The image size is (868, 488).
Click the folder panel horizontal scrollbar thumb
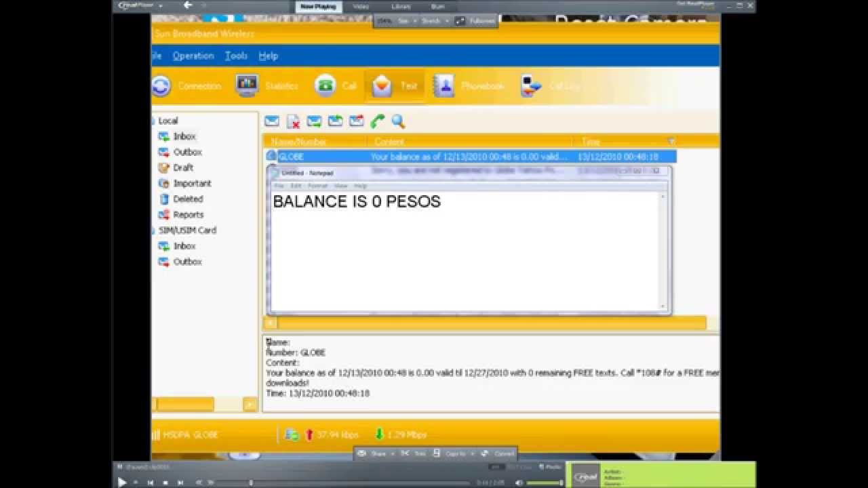click(x=185, y=405)
